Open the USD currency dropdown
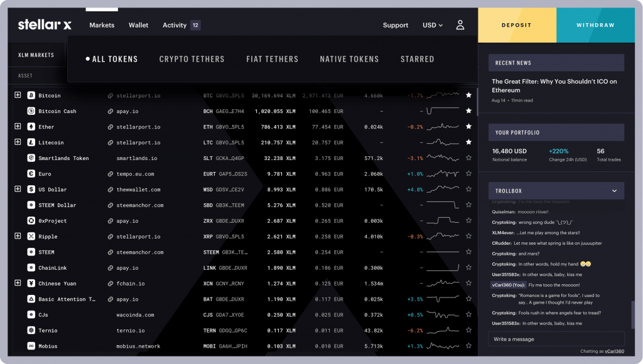This screenshot has width=643, height=364. click(x=433, y=25)
